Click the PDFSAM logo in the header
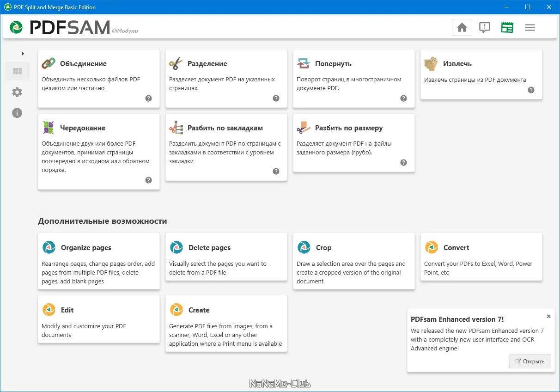Screen dimensions: 560x392 pyautogui.click(x=60, y=27)
